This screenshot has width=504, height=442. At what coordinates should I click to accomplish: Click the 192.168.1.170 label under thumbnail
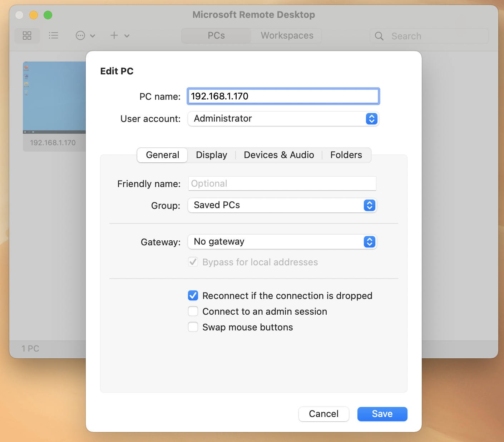click(53, 143)
